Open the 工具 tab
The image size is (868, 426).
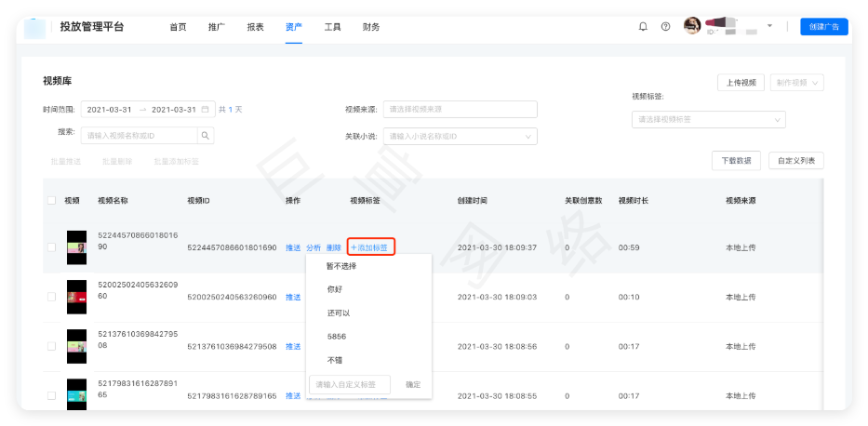(333, 27)
